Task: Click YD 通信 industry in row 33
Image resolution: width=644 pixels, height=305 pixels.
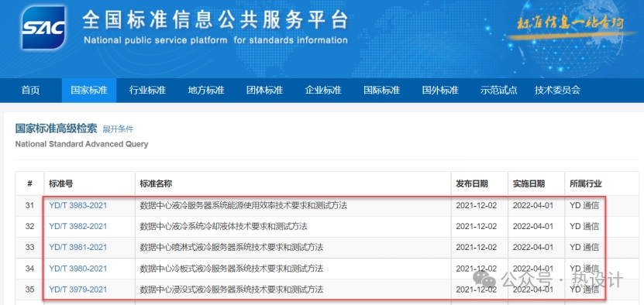Action: pyautogui.click(x=584, y=247)
